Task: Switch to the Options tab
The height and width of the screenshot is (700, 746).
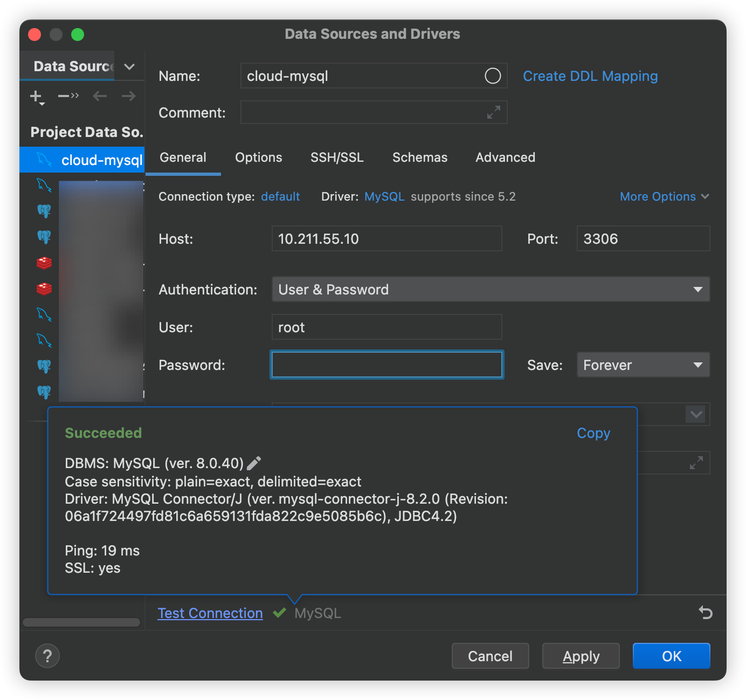Action: pyautogui.click(x=259, y=157)
